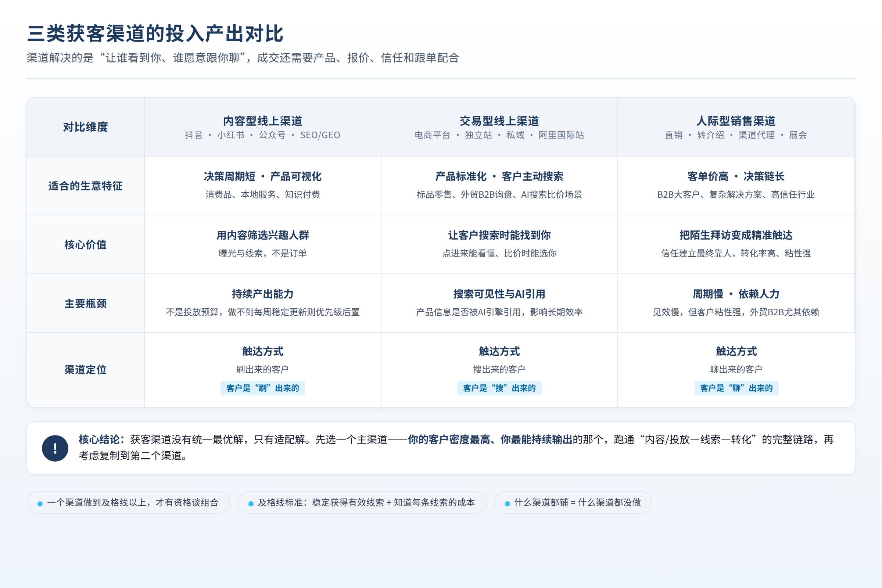Image resolution: width=882 pixels, height=588 pixels.
Task: Click the text 周期慢 · 依赖人力
Action: pos(736,294)
